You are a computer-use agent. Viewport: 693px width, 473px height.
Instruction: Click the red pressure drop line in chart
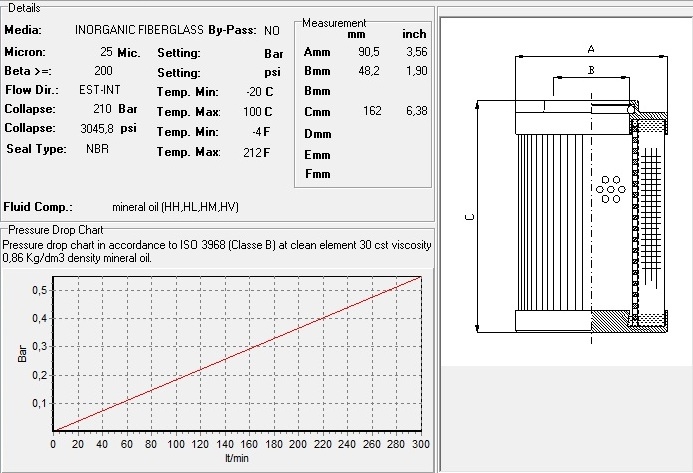pyautogui.click(x=237, y=354)
